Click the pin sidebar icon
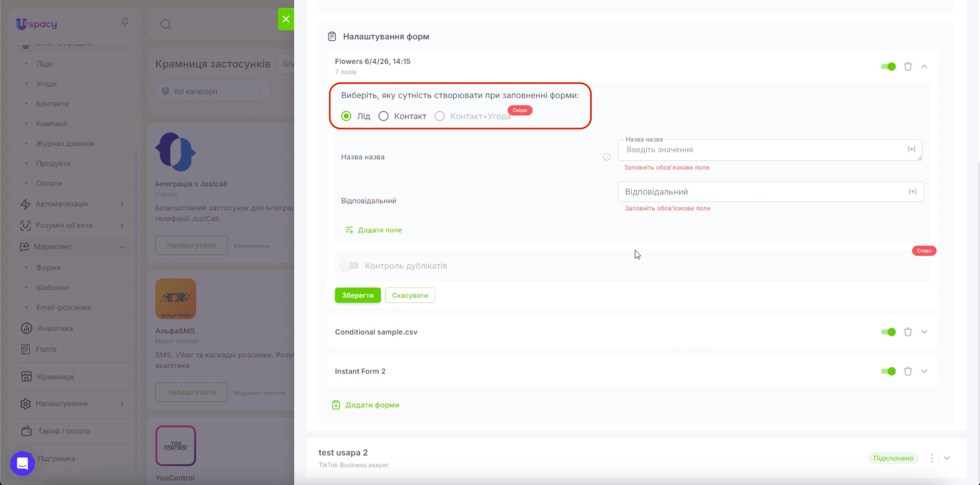Viewport: 980px width, 485px height. pos(124,22)
